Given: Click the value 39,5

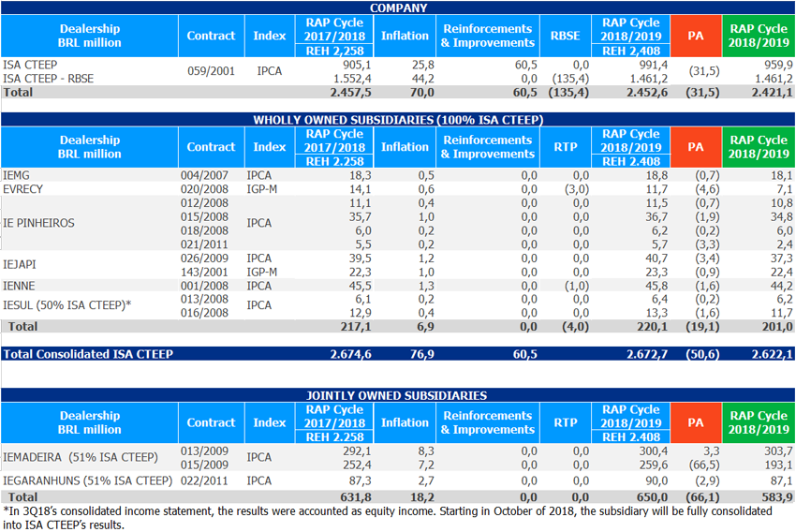Looking at the screenshot, I should pos(360,258).
